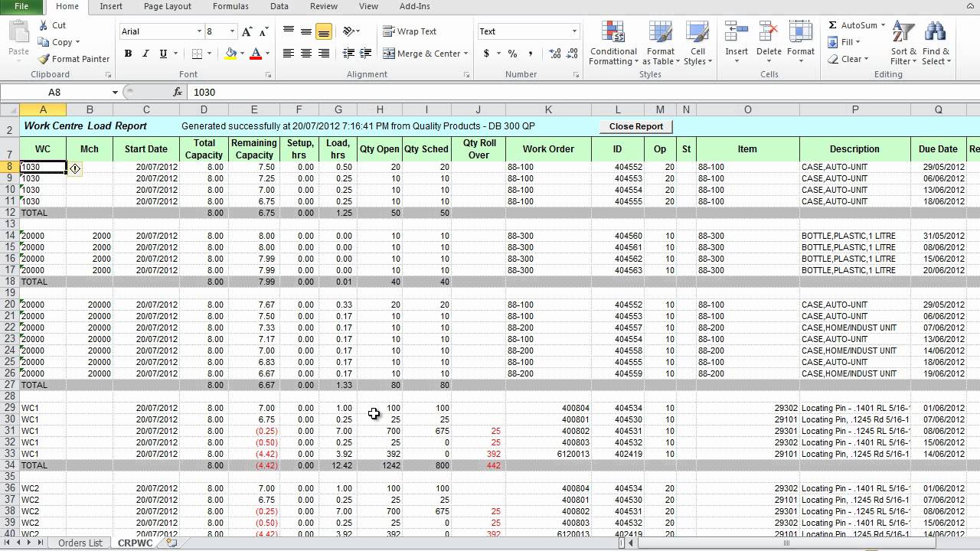Open Cell Styles gallery
This screenshot has height=551, width=980.
697,44
